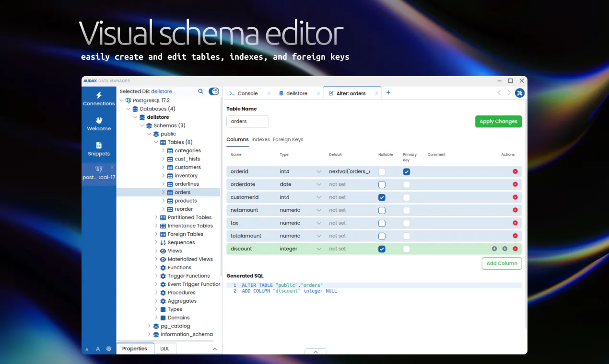Click the dellstore selected DB link
The width and height of the screenshot is (609, 364).
[162, 91]
